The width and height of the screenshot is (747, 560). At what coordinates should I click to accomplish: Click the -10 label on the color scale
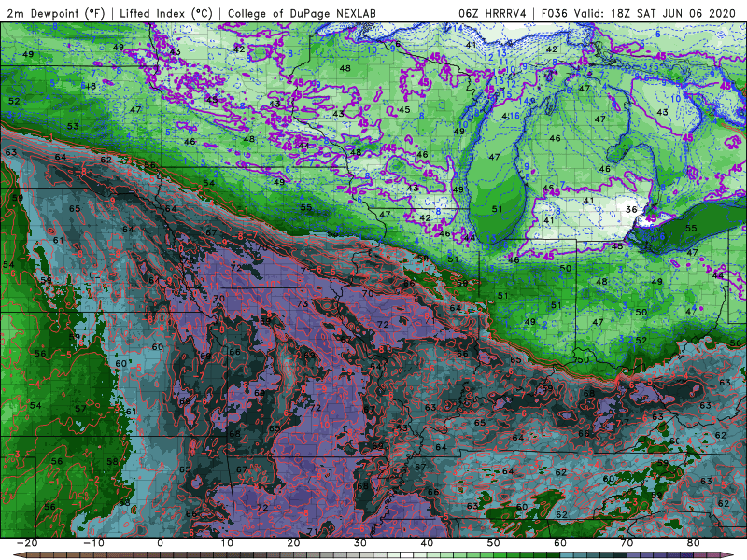tap(93, 543)
